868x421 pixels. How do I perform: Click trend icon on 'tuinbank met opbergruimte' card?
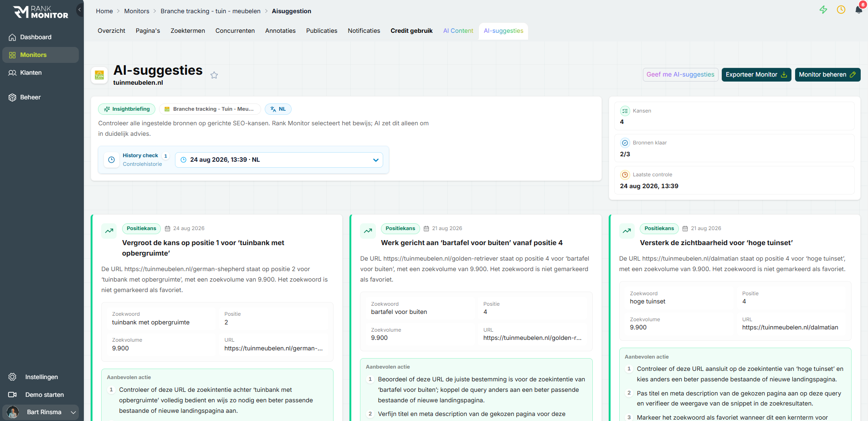pyautogui.click(x=109, y=231)
